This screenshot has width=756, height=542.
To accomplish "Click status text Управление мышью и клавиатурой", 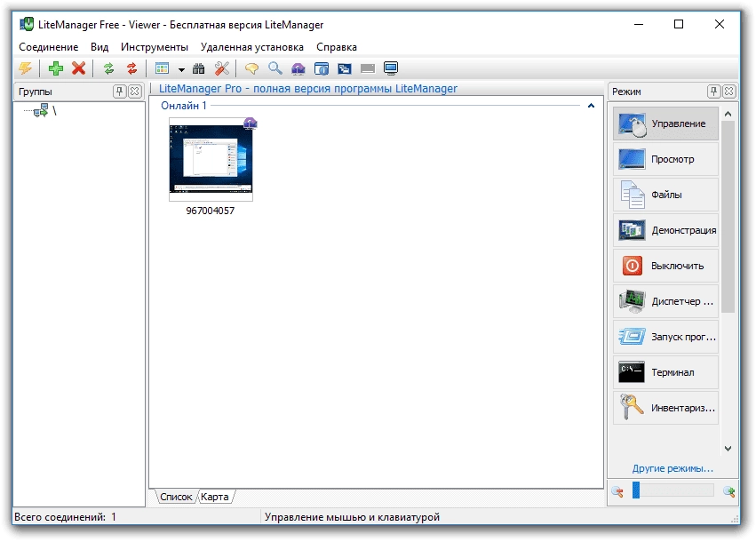I will click(352, 517).
